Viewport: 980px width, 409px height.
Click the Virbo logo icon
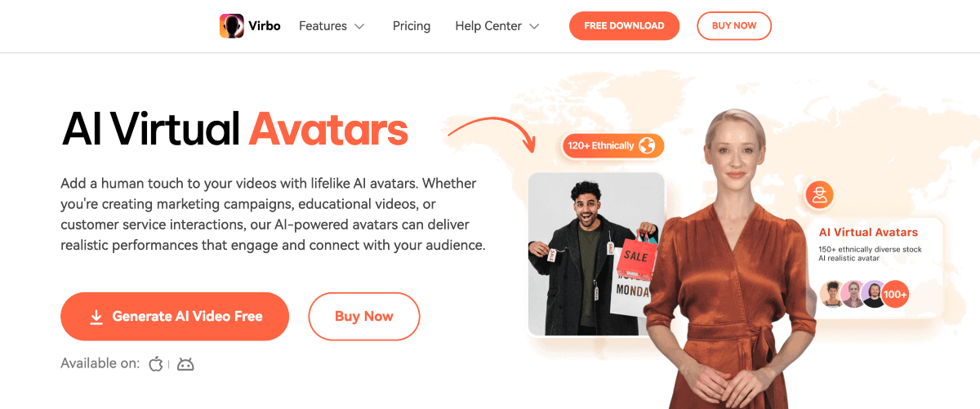coord(232,26)
